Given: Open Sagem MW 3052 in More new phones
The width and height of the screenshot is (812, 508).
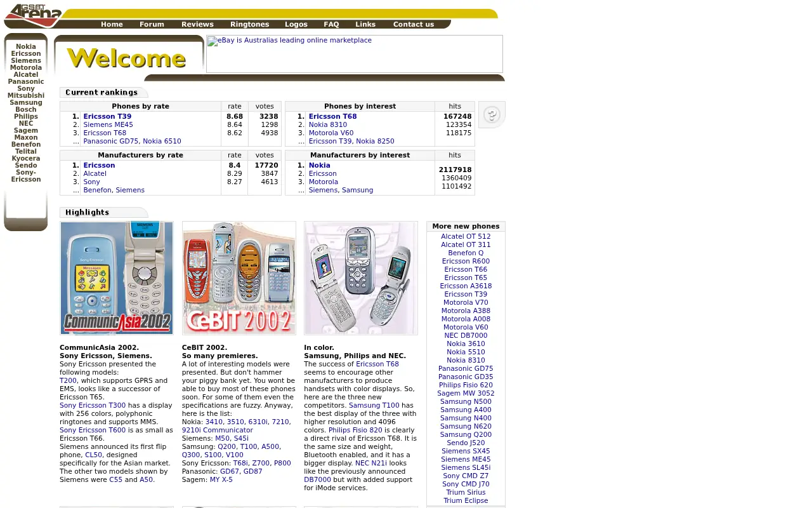Looking at the screenshot, I should [x=466, y=393].
